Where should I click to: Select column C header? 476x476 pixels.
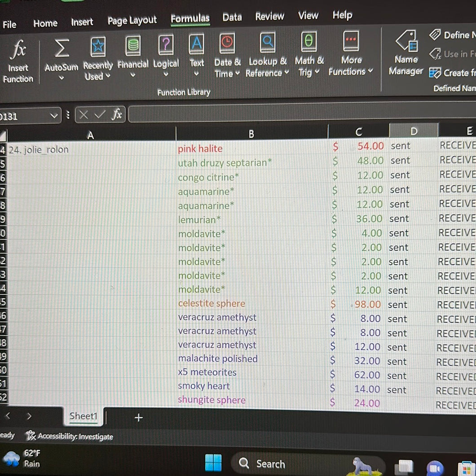359,132
